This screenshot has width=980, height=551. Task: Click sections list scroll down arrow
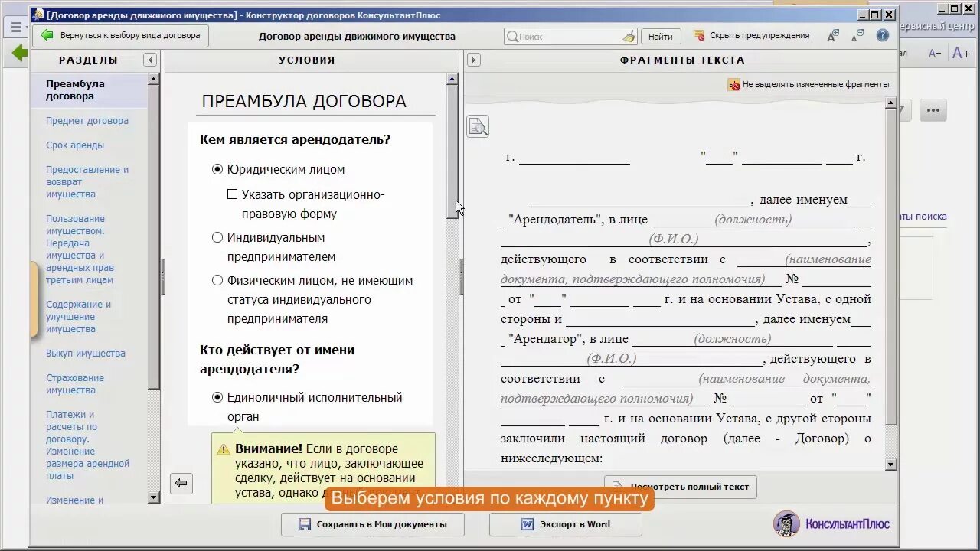tap(153, 497)
